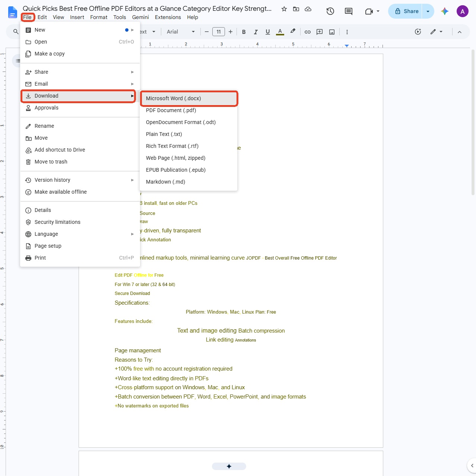
Task: Open the View menu
Action: coord(58,17)
